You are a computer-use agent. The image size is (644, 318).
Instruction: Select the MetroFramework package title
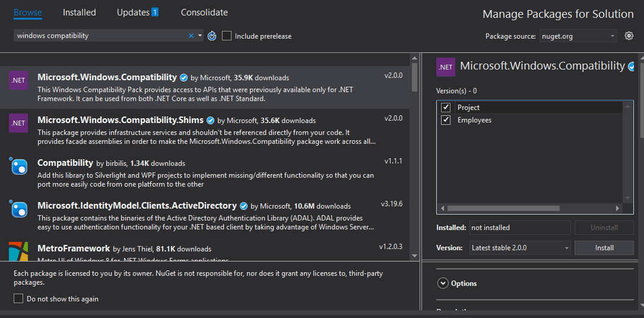(74, 248)
